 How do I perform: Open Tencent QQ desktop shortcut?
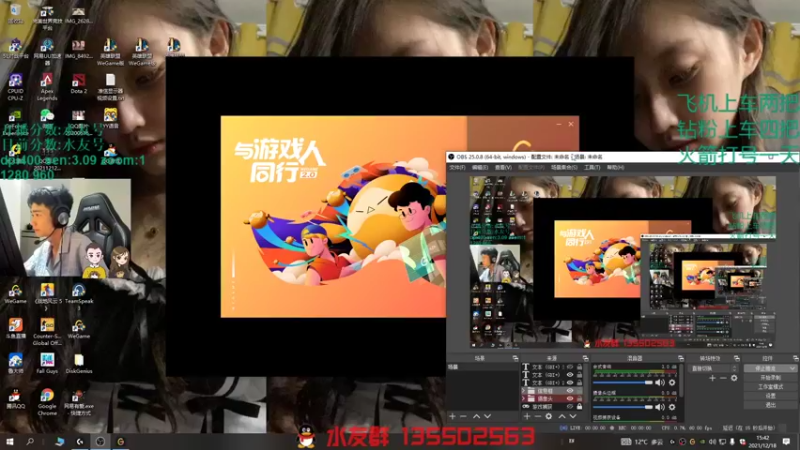15,399
